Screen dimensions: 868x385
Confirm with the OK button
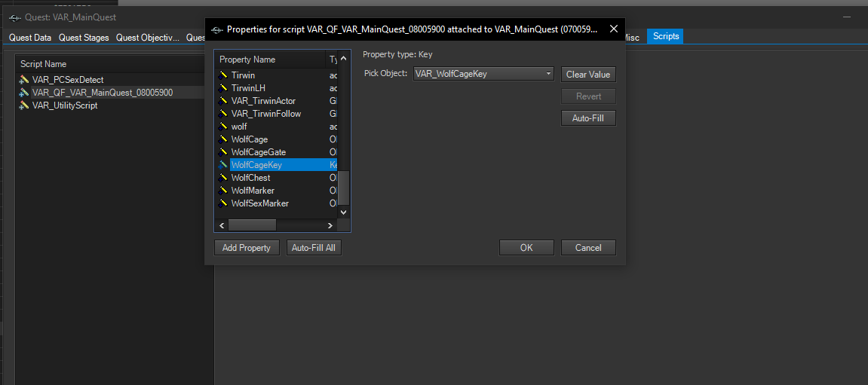pos(526,248)
